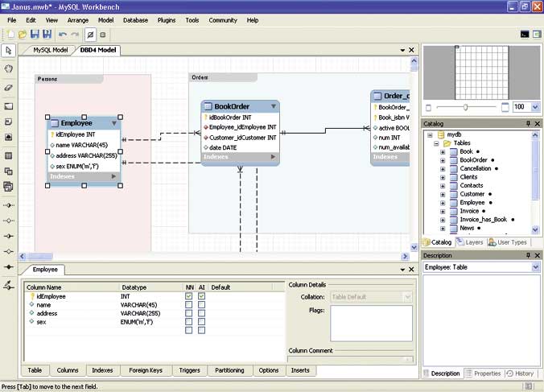The width and height of the screenshot is (544, 392).
Task: Click the save-as toolbar icon
Action: tap(47, 34)
